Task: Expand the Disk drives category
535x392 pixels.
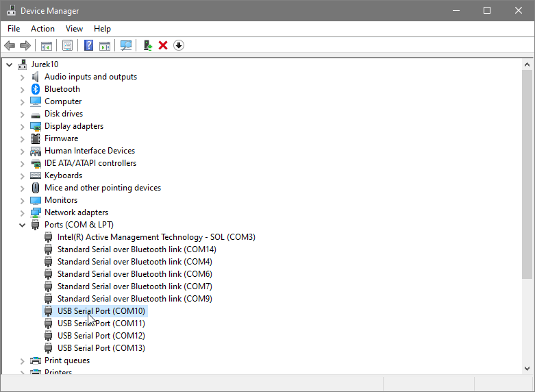Action: coord(23,114)
